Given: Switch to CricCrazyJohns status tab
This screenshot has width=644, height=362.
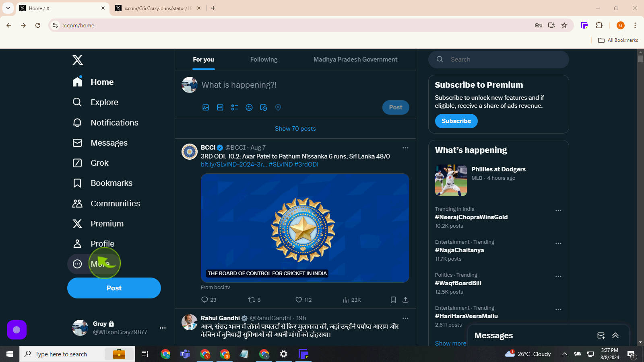Looking at the screenshot, I should tap(158, 8).
